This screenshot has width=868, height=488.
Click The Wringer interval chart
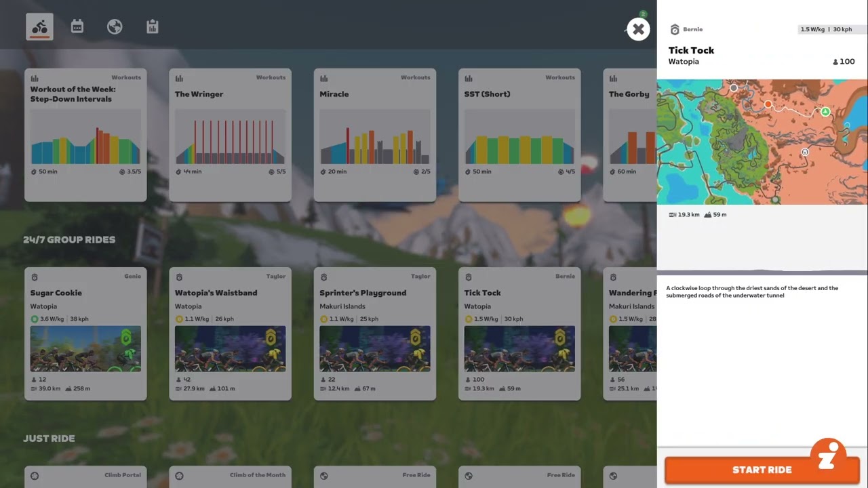(230, 136)
